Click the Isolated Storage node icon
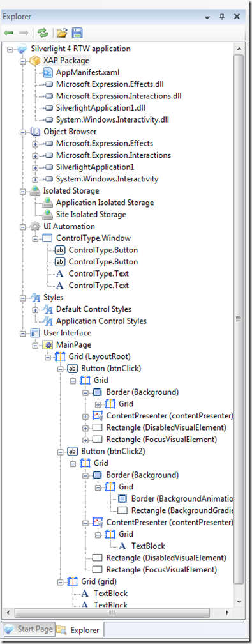 [x=36, y=191]
